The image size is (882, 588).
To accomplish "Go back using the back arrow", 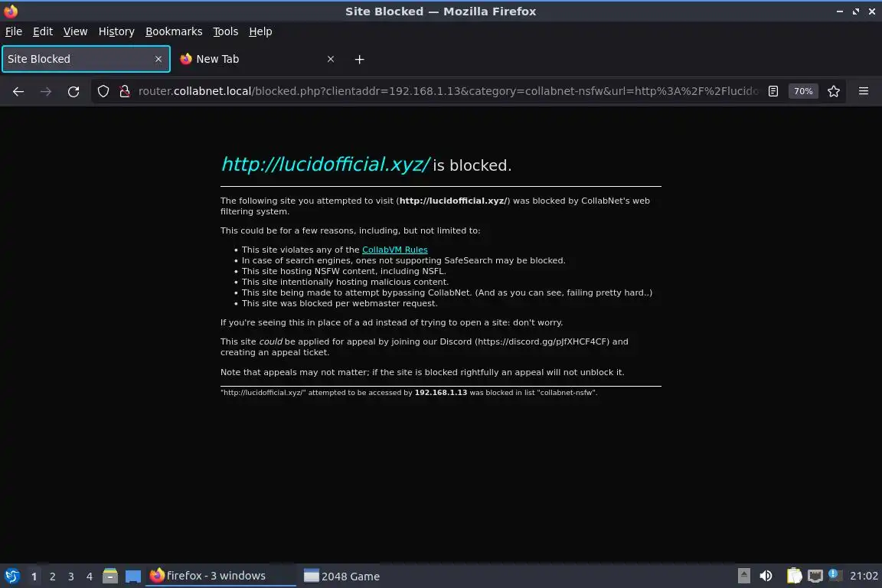I will (x=18, y=91).
